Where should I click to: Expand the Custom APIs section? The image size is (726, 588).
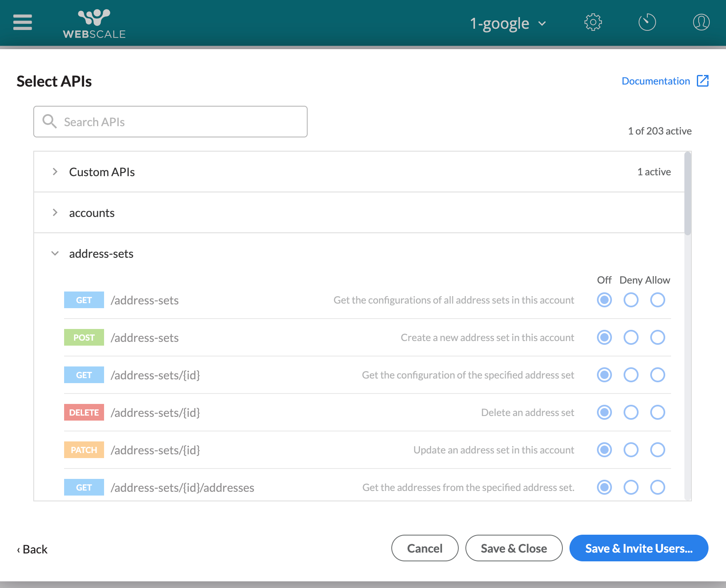[55, 172]
